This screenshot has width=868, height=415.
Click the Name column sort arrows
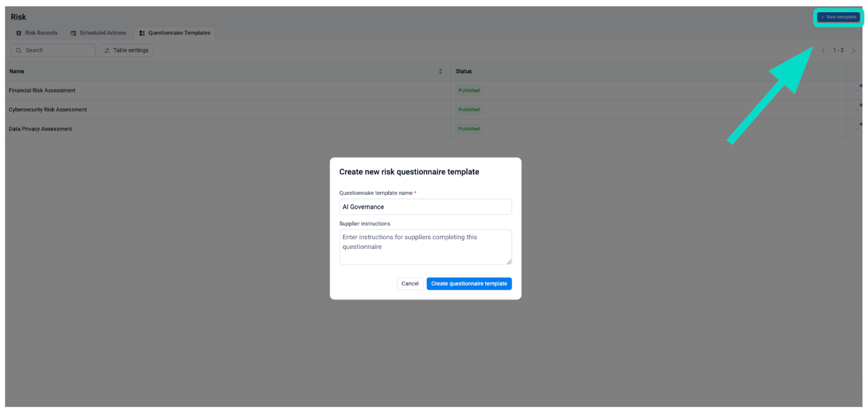click(x=441, y=71)
